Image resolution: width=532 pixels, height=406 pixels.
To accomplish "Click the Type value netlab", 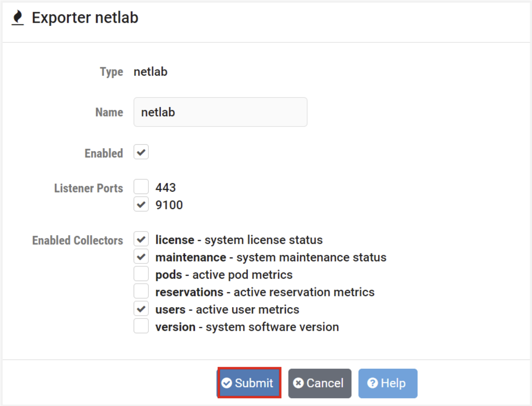I will coord(150,72).
